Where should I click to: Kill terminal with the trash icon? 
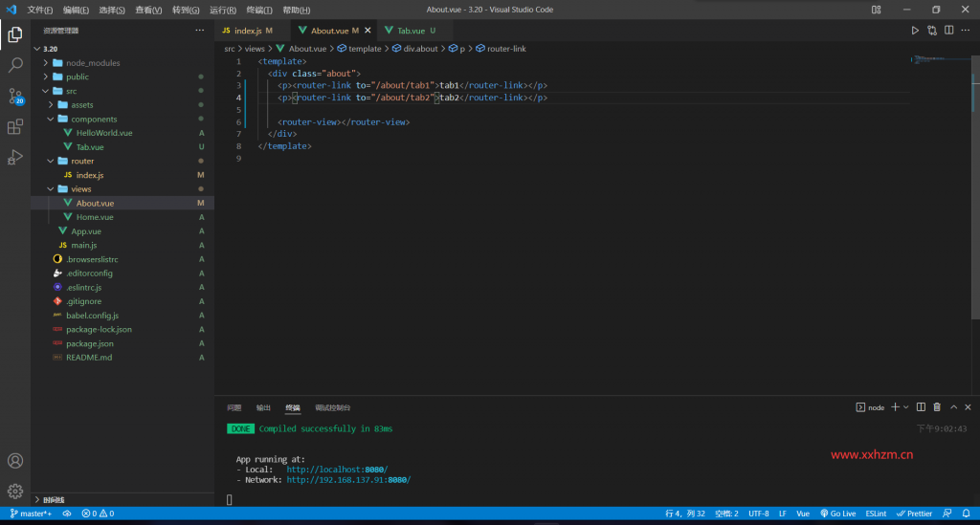point(937,407)
